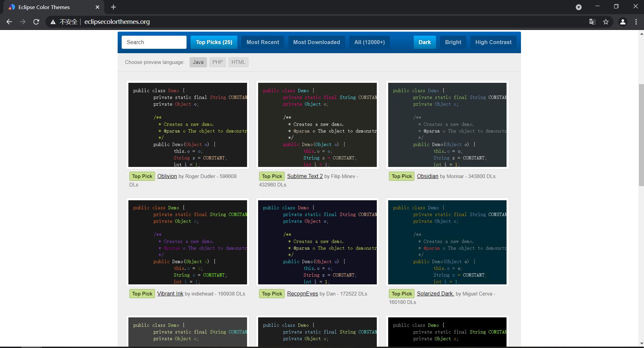Click the 'by Roger Dudler - 596608' text
Viewport: 644px width, 348px height.
pyautogui.click(x=207, y=176)
